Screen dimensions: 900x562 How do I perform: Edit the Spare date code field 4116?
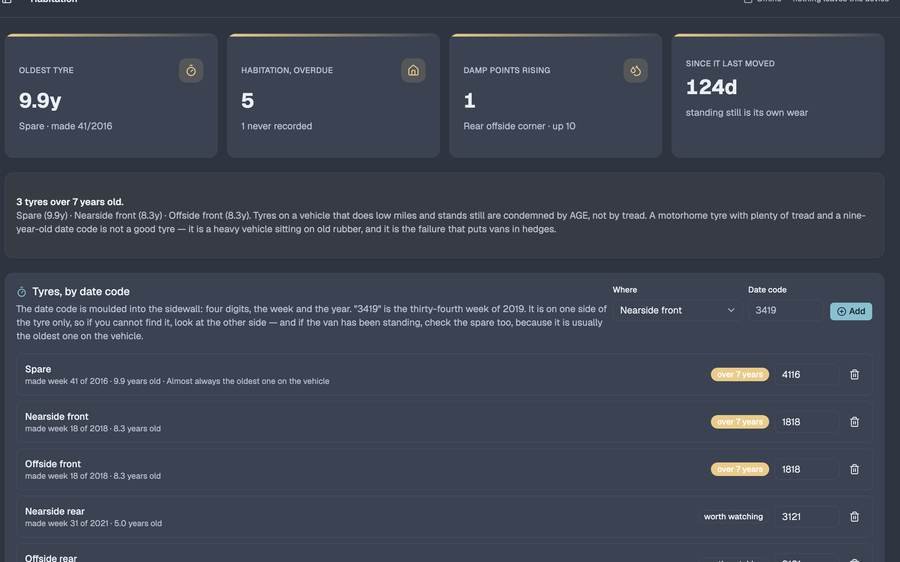[x=806, y=374]
